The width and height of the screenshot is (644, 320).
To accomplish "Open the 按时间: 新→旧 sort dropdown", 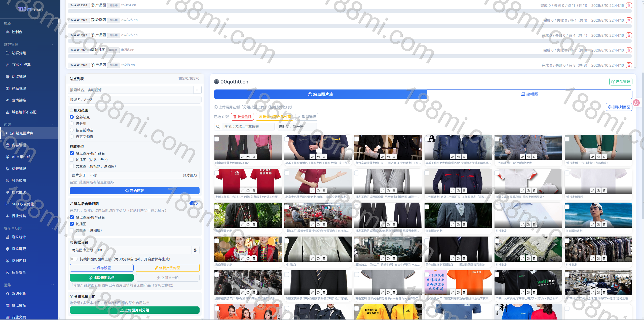I will click(296, 127).
